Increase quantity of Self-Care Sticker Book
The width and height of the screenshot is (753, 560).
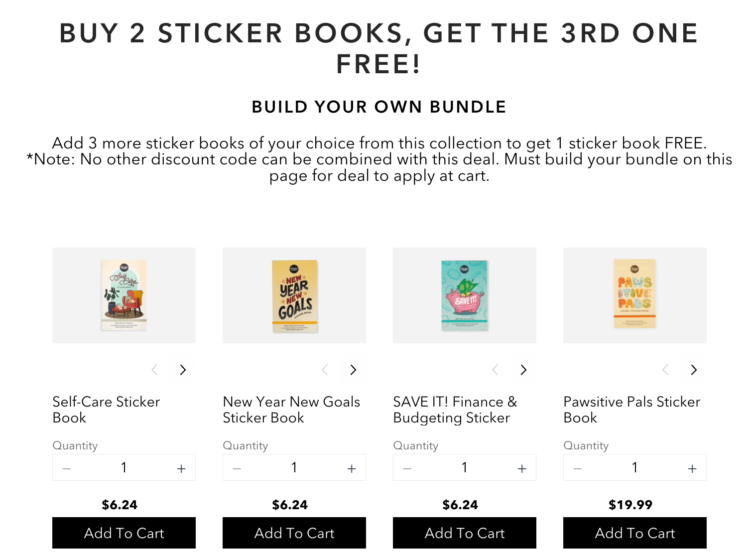[x=181, y=467]
